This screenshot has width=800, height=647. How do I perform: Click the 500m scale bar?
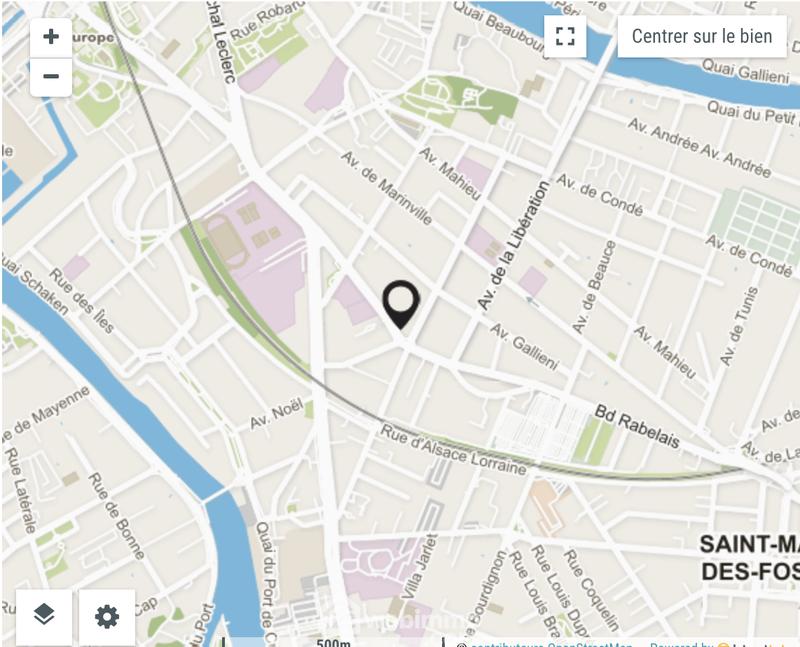(x=333, y=642)
